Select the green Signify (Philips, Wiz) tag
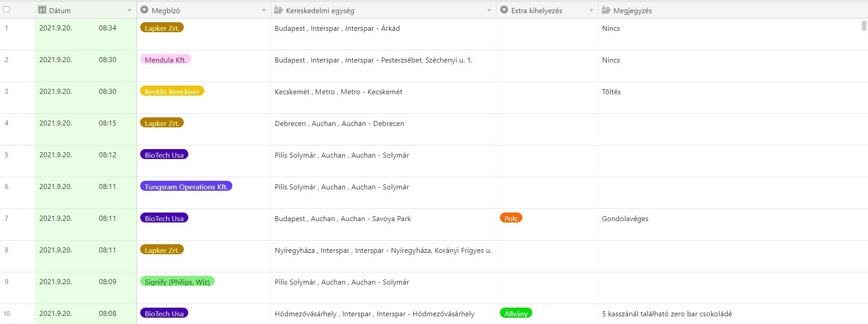Image resolution: width=868 pixels, height=324 pixels. (x=177, y=281)
